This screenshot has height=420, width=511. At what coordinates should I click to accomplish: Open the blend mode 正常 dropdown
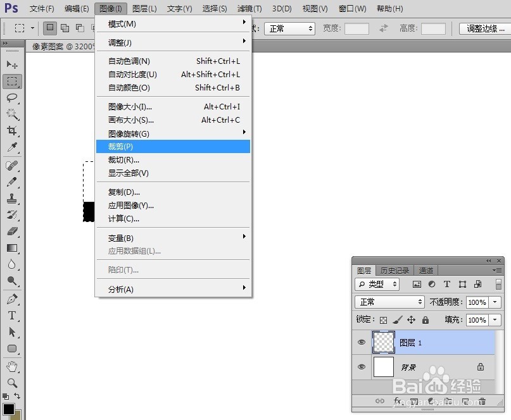(389, 302)
